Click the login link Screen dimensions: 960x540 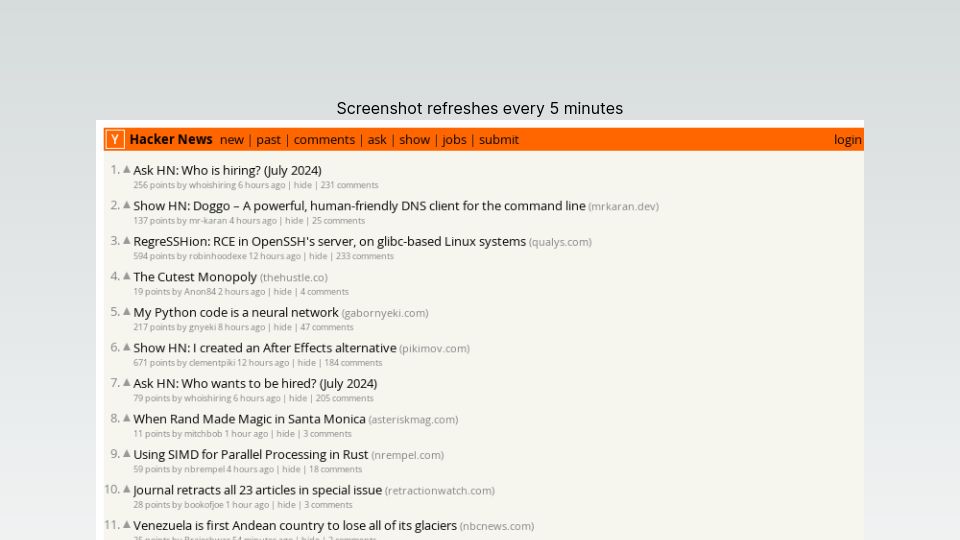[x=847, y=140]
